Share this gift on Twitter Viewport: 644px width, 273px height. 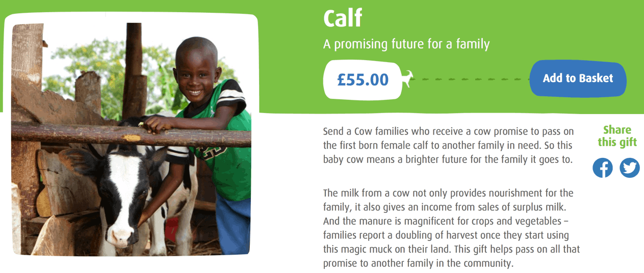coord(629,168)
